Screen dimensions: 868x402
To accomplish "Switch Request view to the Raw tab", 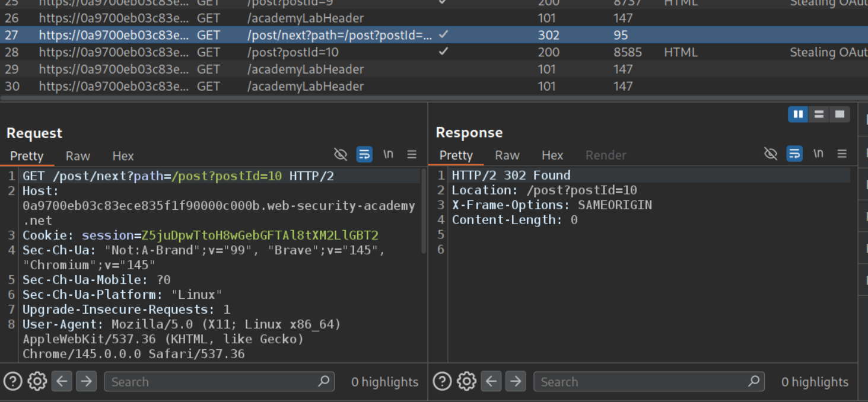I will [x=78, y=156].
